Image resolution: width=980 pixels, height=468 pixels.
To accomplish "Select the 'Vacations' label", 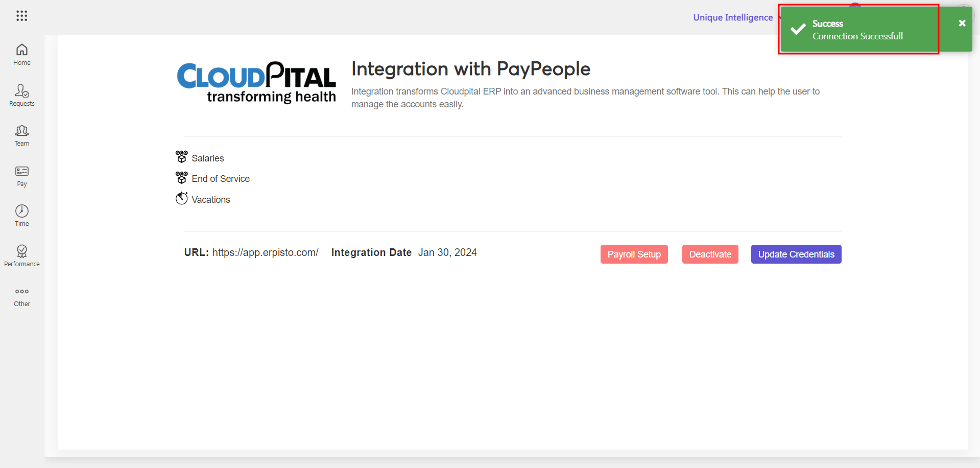I will 211,200.
